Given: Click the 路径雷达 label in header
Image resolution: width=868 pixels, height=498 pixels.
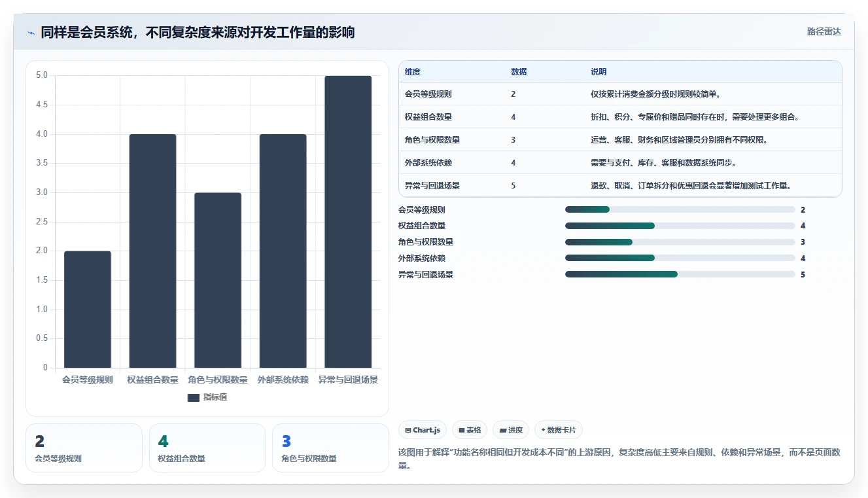Looking at the screenshot, I should click(x=824, y=31).
